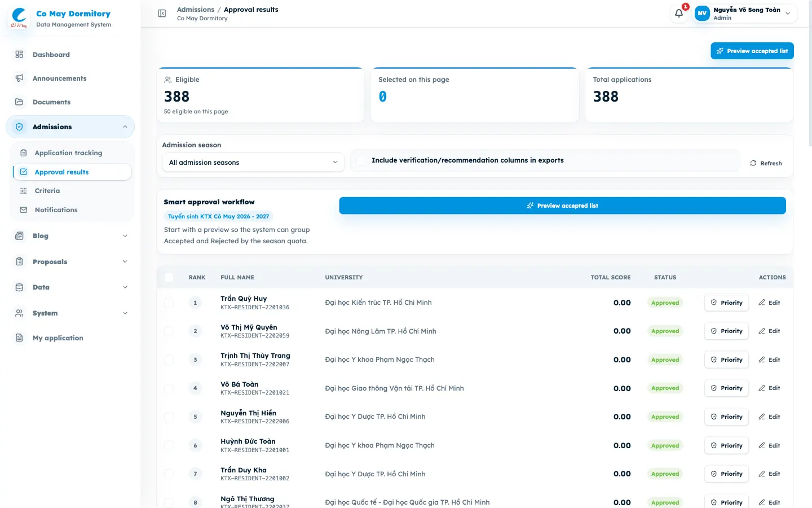
Task: Click Admissions breadcrumb link
Action: tap(196, 10)
